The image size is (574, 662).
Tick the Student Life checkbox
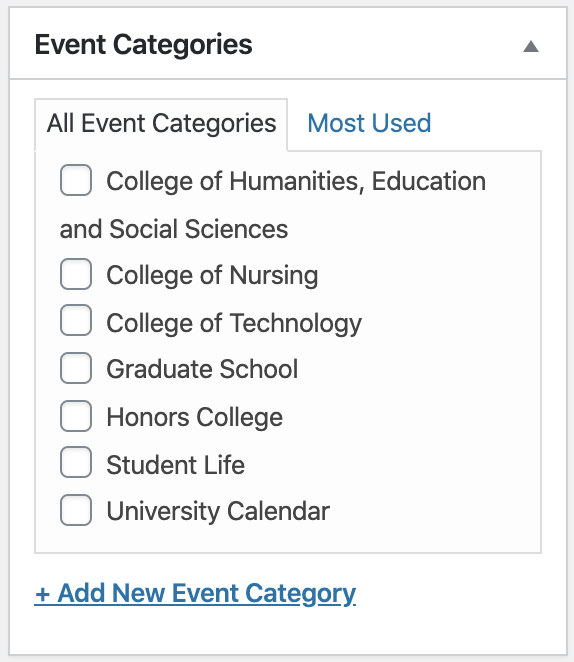(x=76, y=462)
